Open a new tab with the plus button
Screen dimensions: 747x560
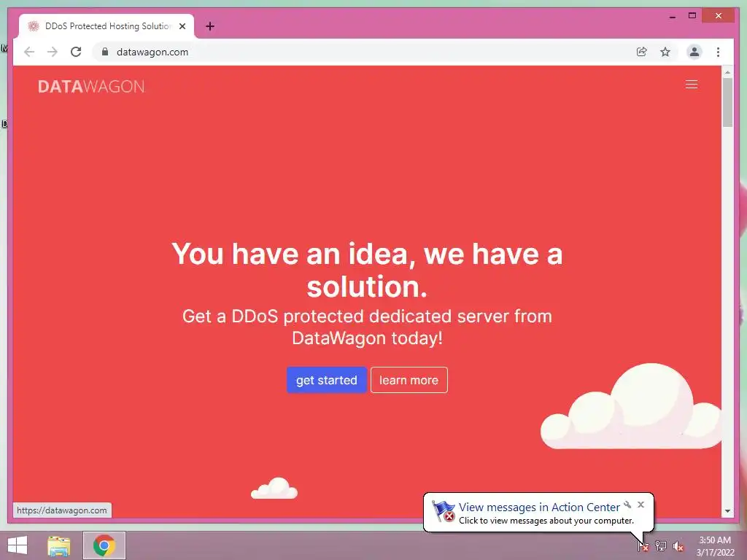click(209, 26)
